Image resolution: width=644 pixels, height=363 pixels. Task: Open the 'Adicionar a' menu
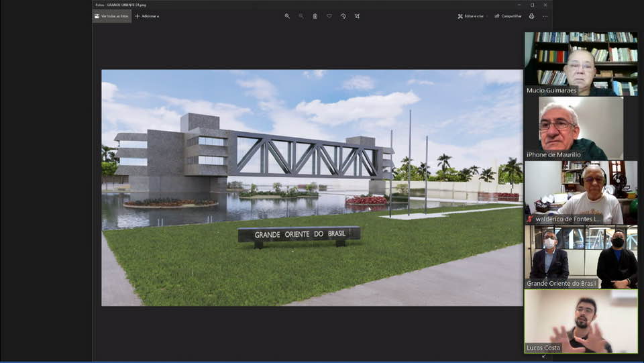point(147,16)
